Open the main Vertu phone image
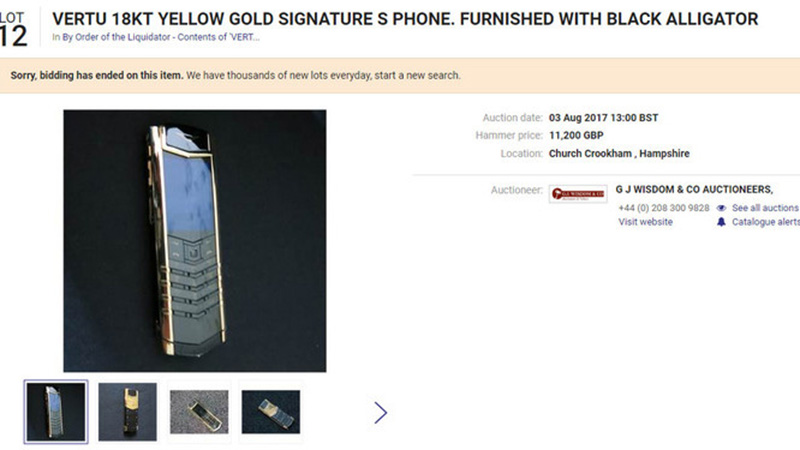 195,240
